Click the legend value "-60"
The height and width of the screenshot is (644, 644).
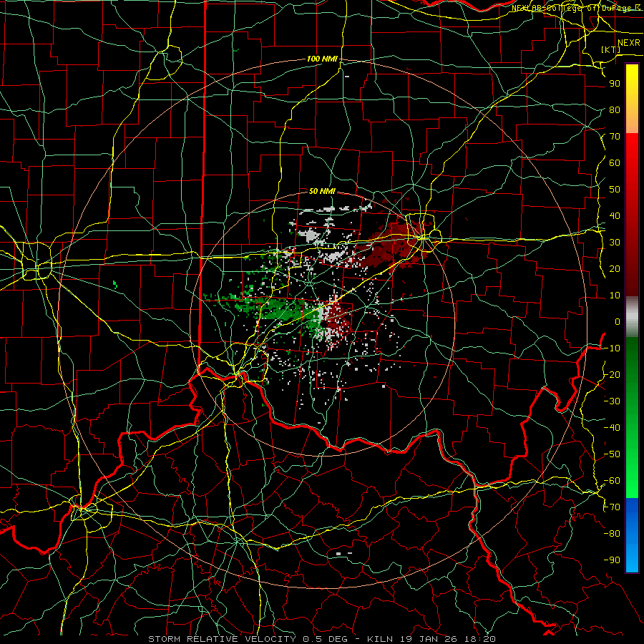tap(612, 481)
